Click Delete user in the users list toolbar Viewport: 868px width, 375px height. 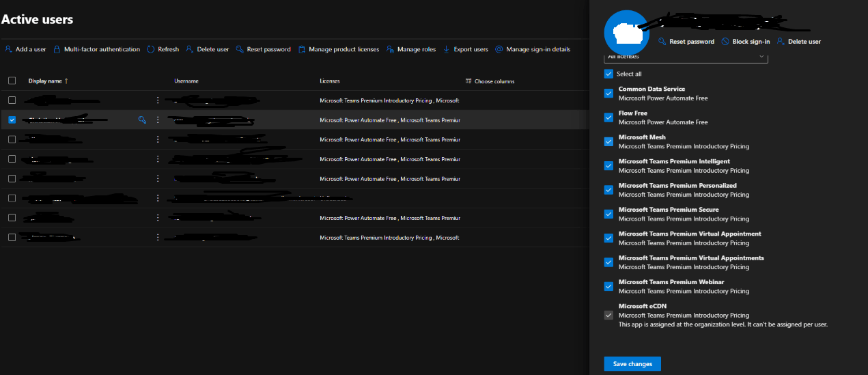208,49
